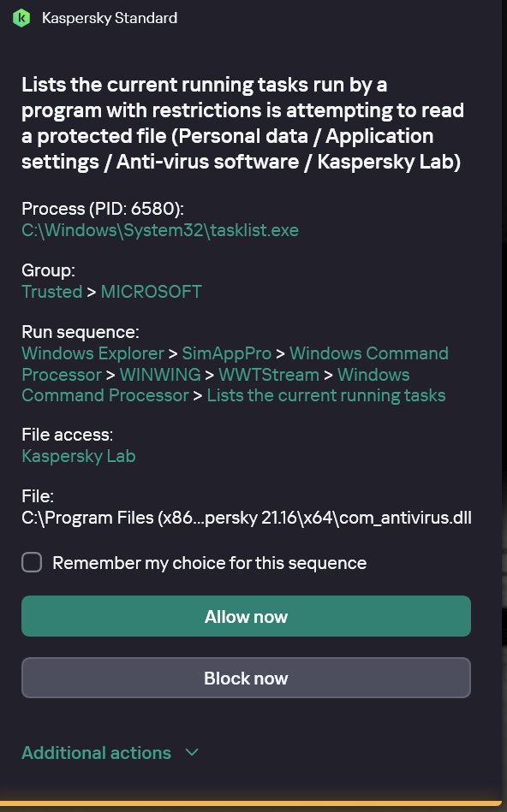The image size is (507, 812).
Task: Click the Kaspersky hexagon logo icon
Action: coord(21,18)
